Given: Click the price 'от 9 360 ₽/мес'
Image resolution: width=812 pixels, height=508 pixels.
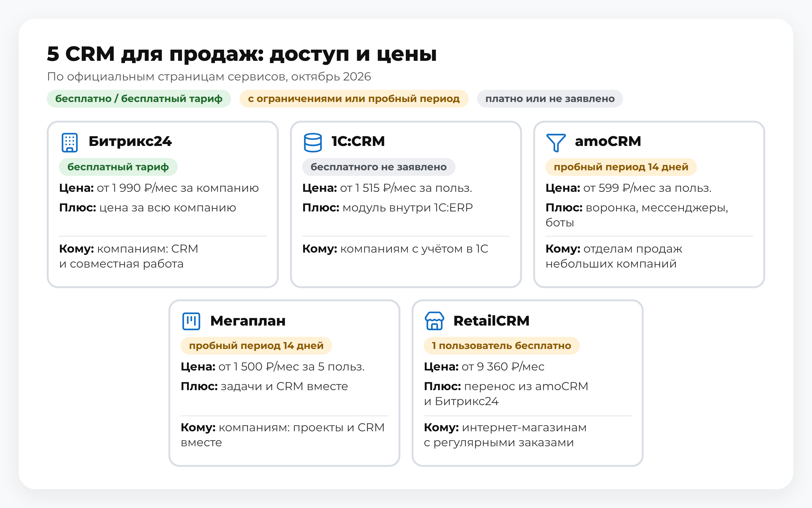Looking at the screenshot, I should pyautogui.click(x=503, y=367).
